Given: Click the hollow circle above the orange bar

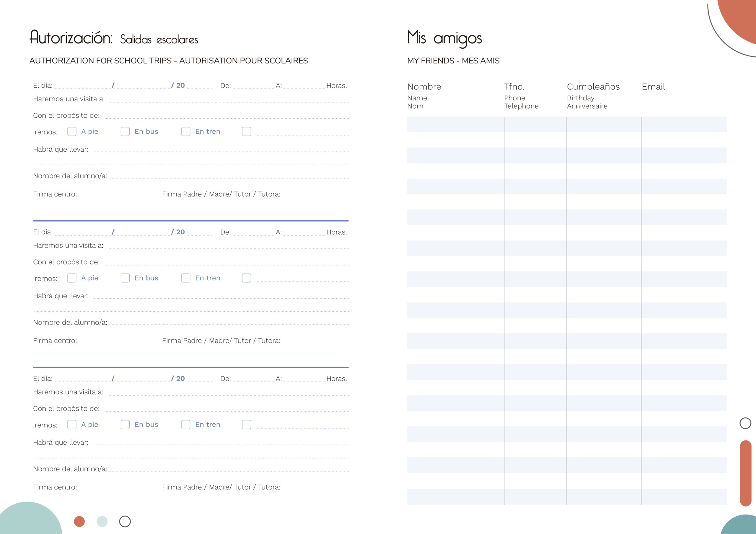Looking at the screenshot, I should point(745,423).
